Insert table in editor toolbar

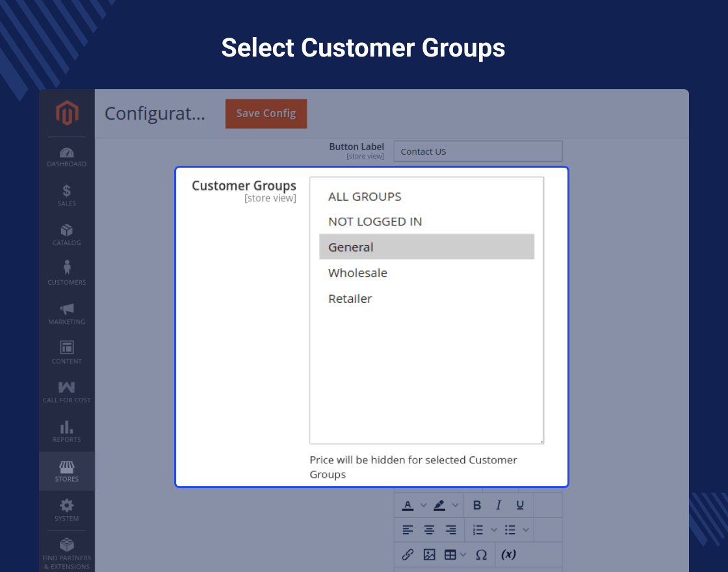click(x=450, y=554)
